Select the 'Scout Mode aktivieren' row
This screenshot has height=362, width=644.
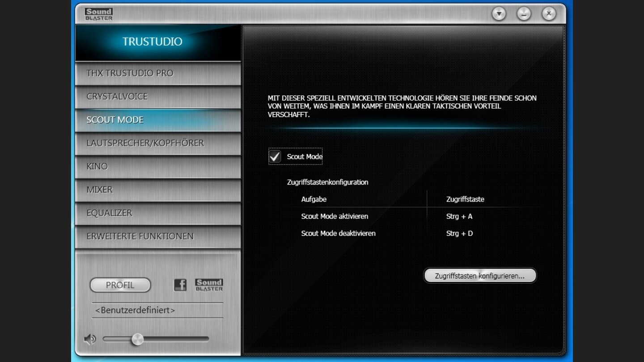(x=335, y=216)
